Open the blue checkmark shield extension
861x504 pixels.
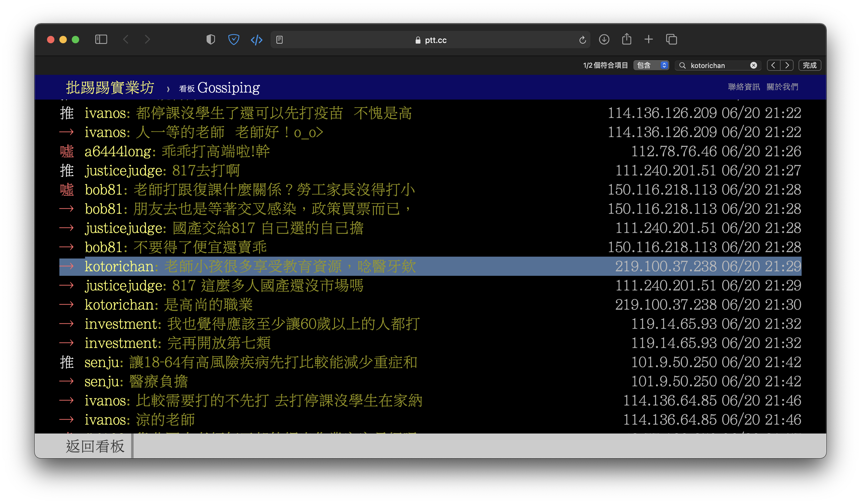(x=234, y=40)
